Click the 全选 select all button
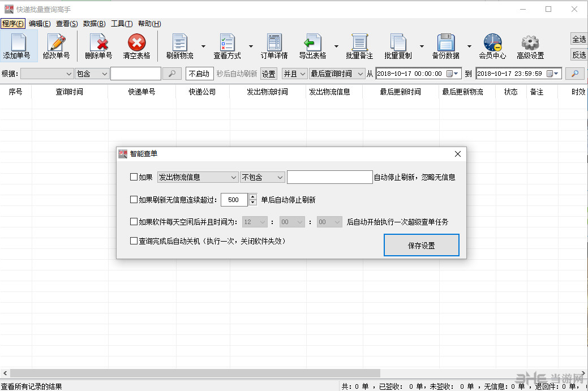This screenshot has width=588, height=391. click(x=579, y=39)
